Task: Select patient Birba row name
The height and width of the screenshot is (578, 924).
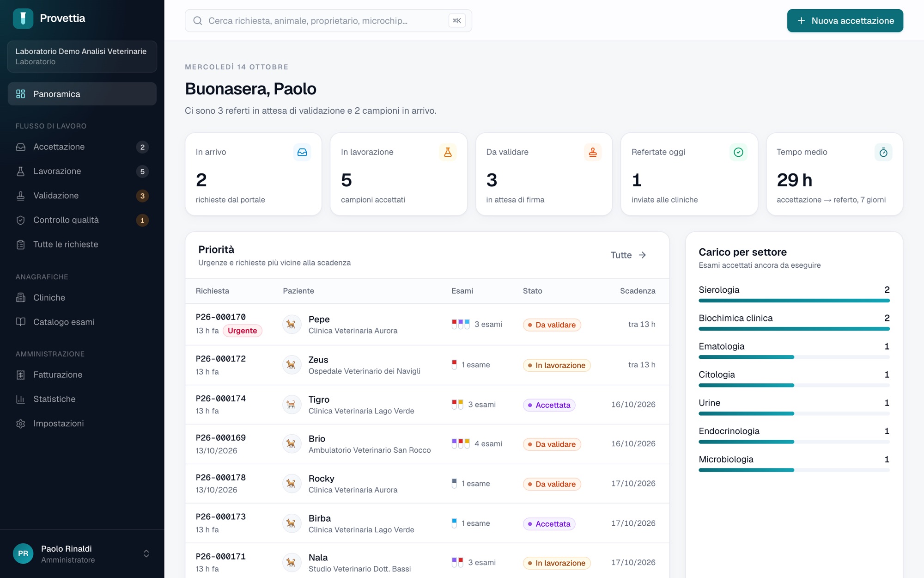Action: pos(320,518)
